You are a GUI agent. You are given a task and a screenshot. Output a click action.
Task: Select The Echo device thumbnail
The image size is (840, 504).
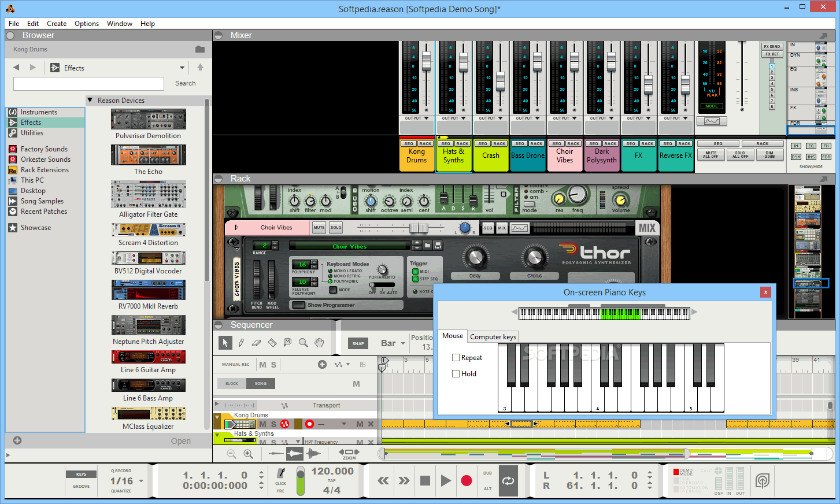pyautogui.click(x=149, y=155)
